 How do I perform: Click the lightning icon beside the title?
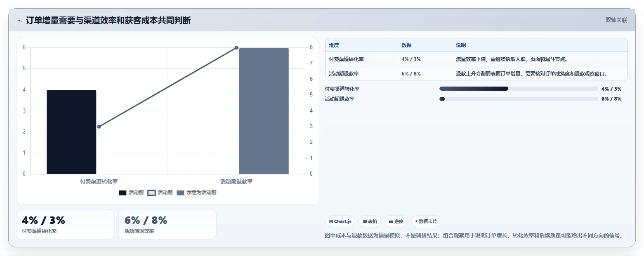pyautogui.click(x=19, y=21)
